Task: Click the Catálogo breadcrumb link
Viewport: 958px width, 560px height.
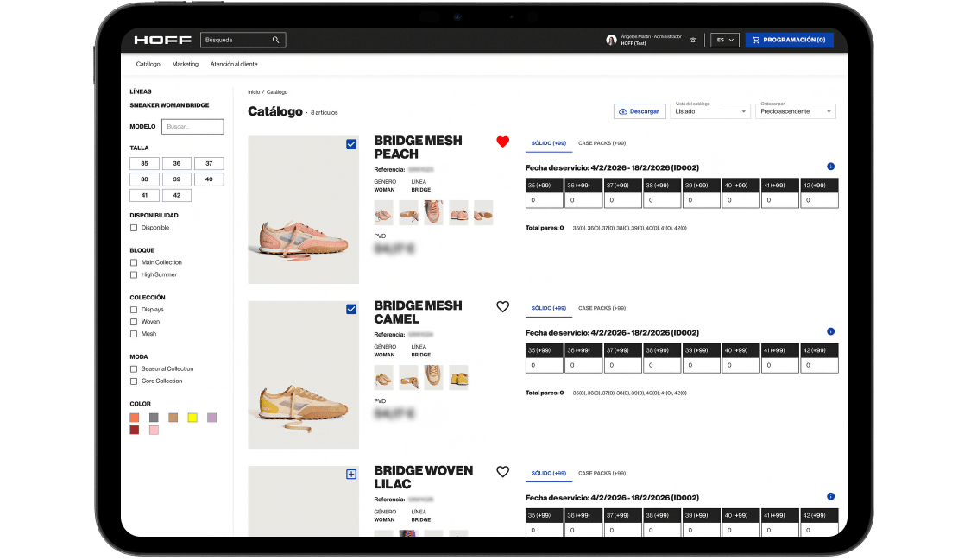Action: click(277, 92)
